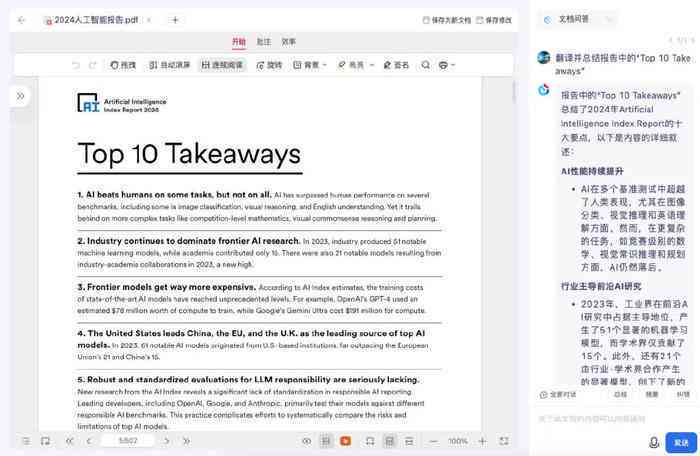Click the signature tool
The width and height of the screenshot is (700, 456).
[396, 65]
